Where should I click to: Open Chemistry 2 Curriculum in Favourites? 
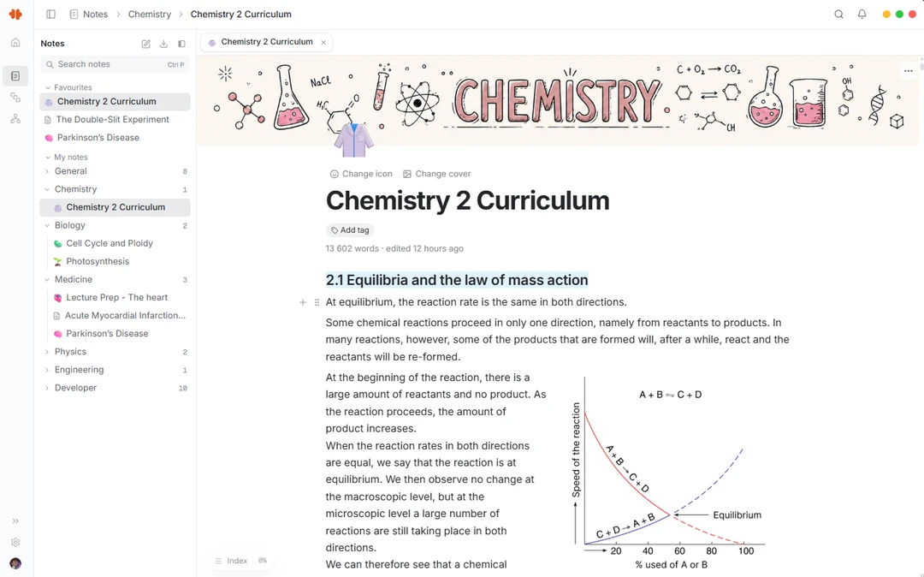pos(115,101)
